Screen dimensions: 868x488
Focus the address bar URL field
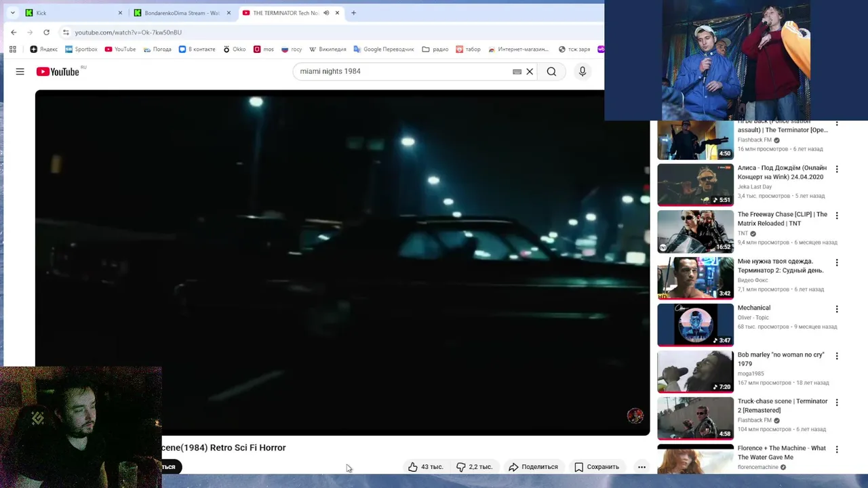tap(325, 32)
